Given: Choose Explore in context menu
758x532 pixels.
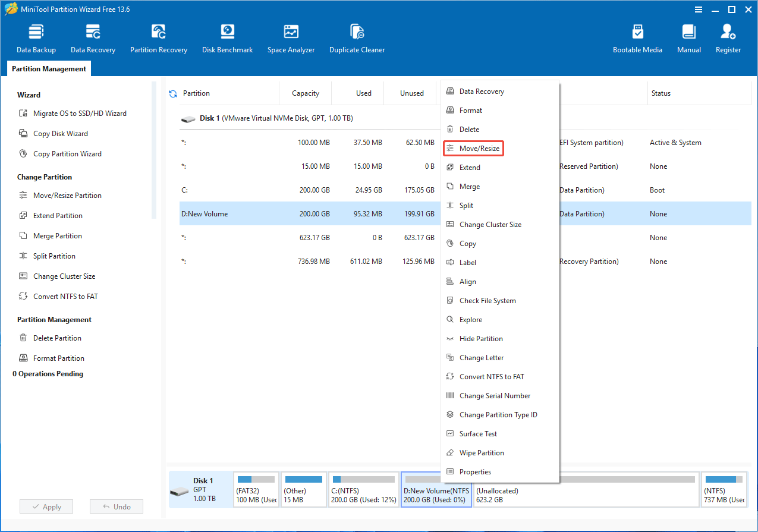Looking at the screenshot, I should click(x=499, y=320).
